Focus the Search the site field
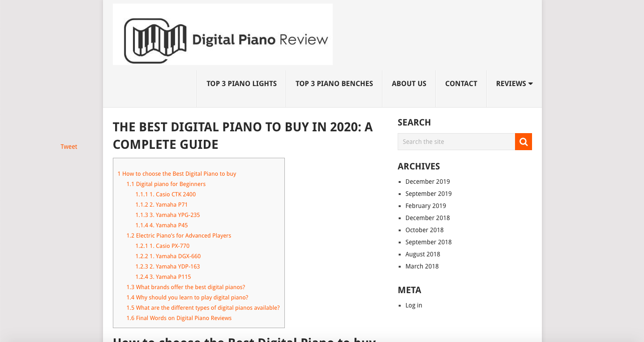The width and height of the screenshot is (644, 342). pos(456,142)
